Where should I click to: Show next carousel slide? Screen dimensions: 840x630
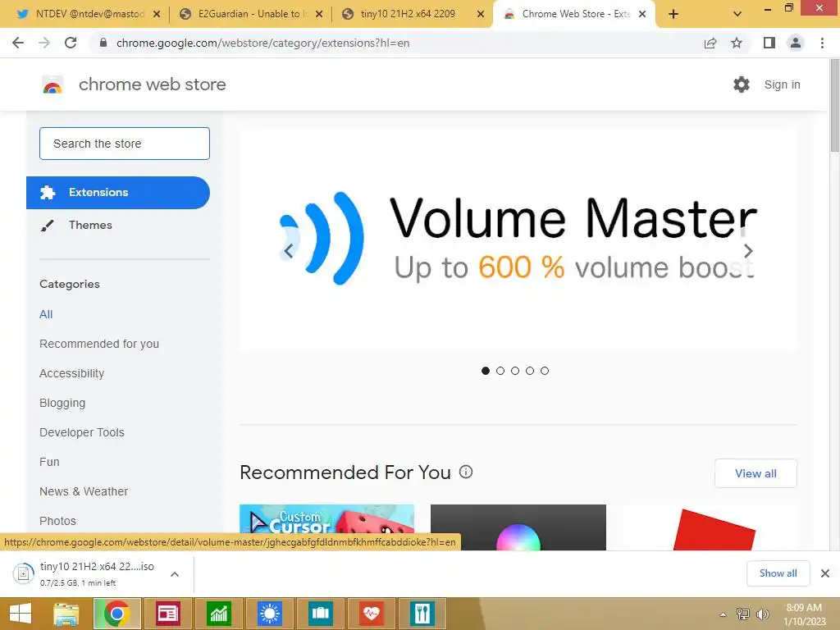pyautogui.click(x=748, y=251)
